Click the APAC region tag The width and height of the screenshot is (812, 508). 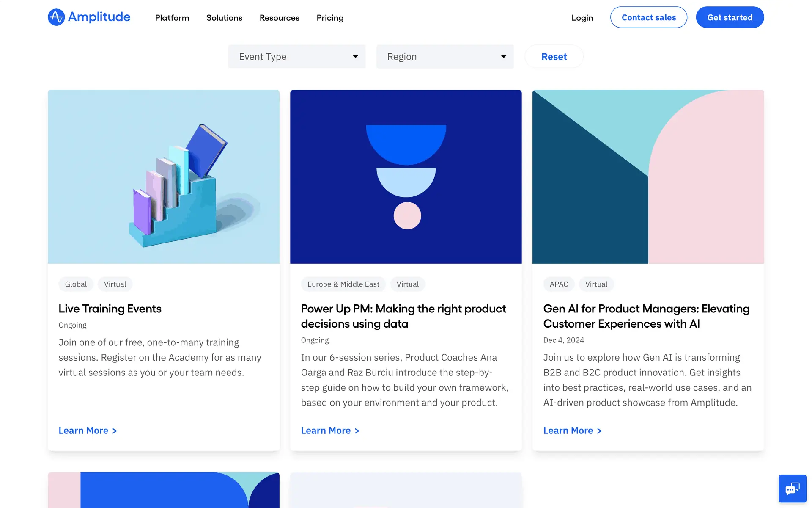tap(558, 284)
